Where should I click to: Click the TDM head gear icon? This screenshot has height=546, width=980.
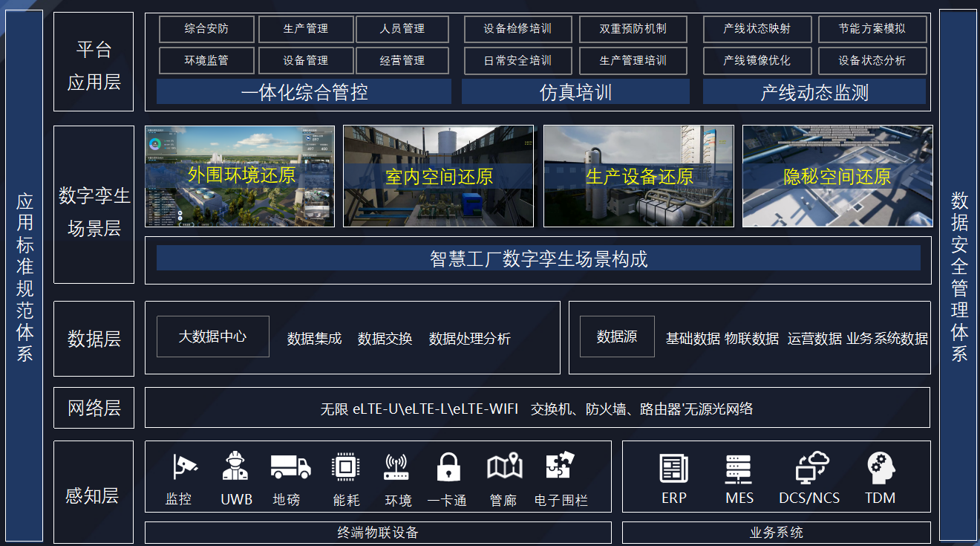click(881, 468)
